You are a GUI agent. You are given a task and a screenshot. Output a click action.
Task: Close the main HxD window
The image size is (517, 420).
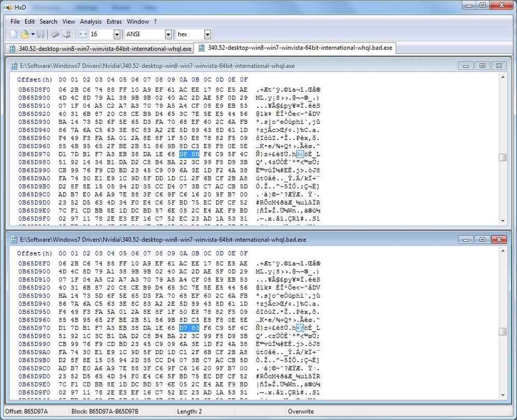click(501, 5)
